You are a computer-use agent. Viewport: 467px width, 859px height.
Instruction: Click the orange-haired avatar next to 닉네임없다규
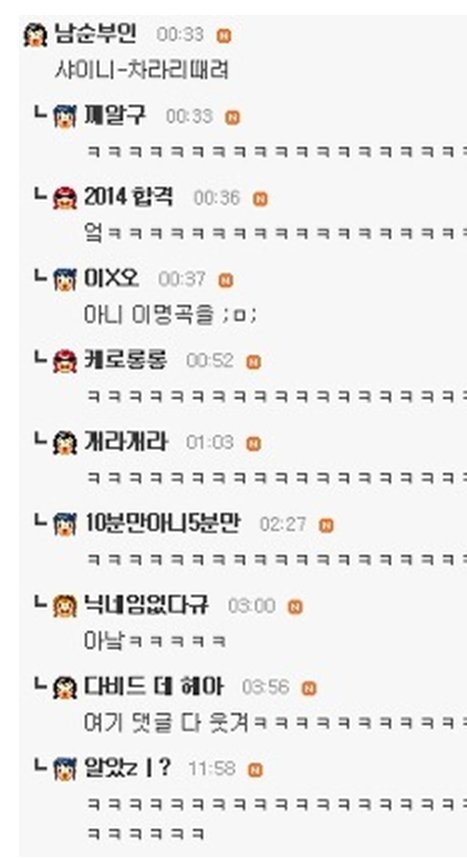[65, 606]
